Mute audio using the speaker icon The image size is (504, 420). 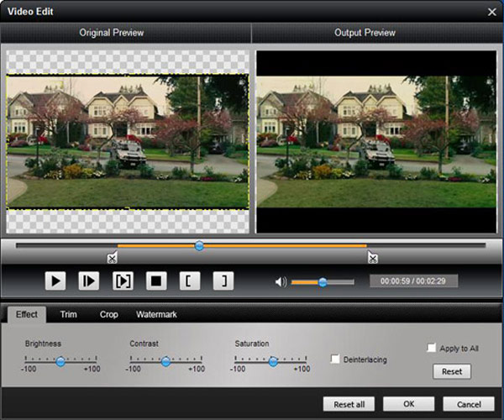(281, 282)
